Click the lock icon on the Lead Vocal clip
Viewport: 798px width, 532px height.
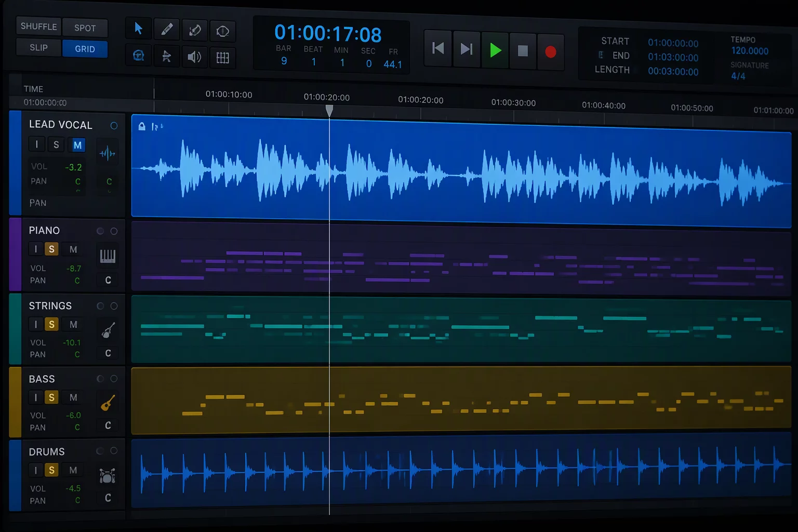142,126
